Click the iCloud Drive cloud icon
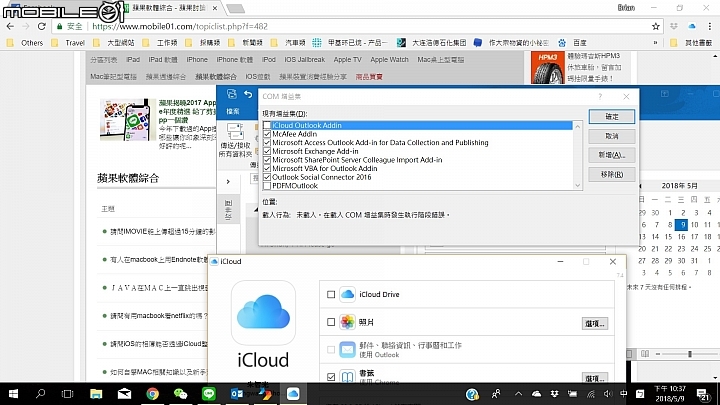720x405 pixels. 348,294
